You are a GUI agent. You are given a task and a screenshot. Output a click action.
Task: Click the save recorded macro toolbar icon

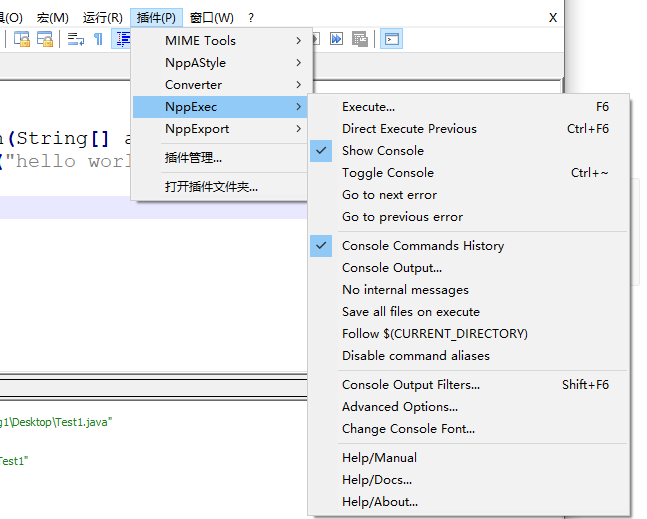[x=360, y=39]
